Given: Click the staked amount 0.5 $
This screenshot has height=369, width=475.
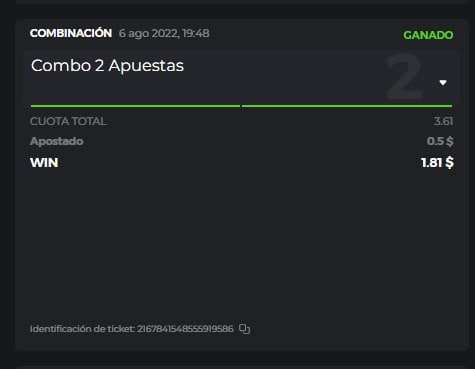Looking at the screenshot, I should coord(440,141).
